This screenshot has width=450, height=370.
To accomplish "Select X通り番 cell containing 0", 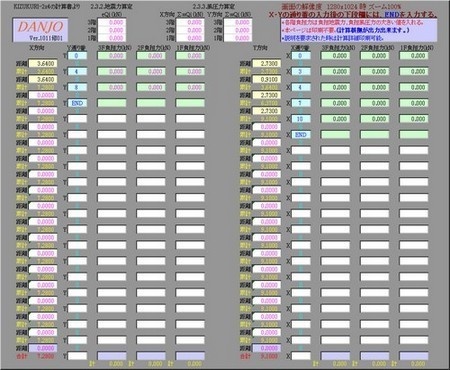I will [x=301, y=56].
